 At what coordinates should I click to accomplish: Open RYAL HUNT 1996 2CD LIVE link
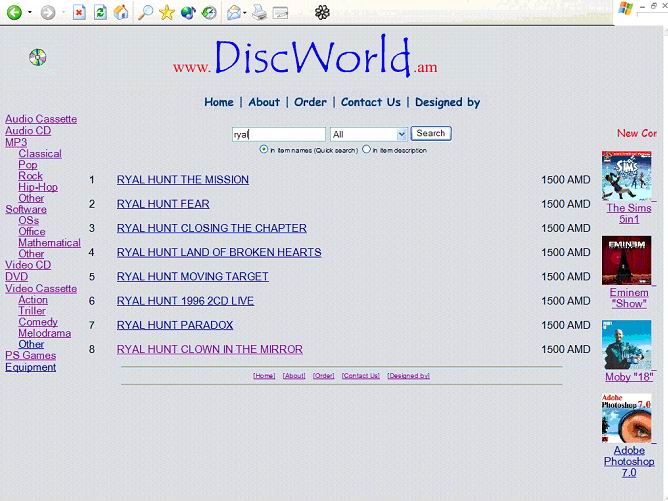coord(185,301)
